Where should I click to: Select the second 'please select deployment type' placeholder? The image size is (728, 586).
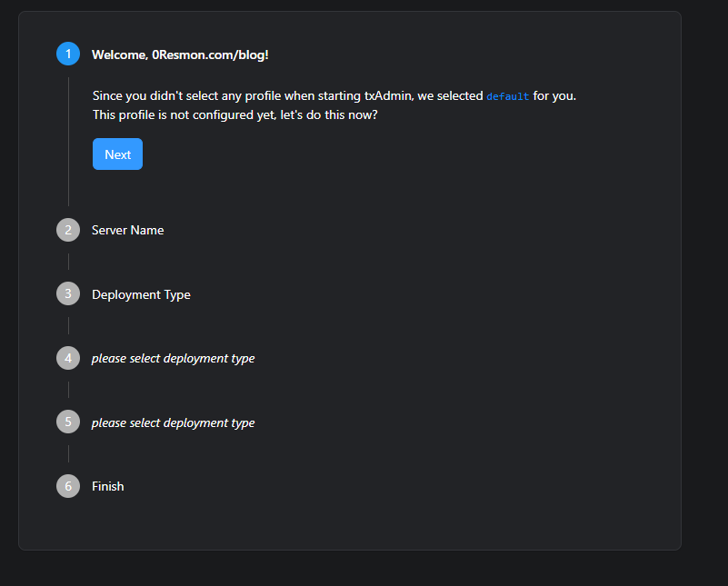click(173, 422)
